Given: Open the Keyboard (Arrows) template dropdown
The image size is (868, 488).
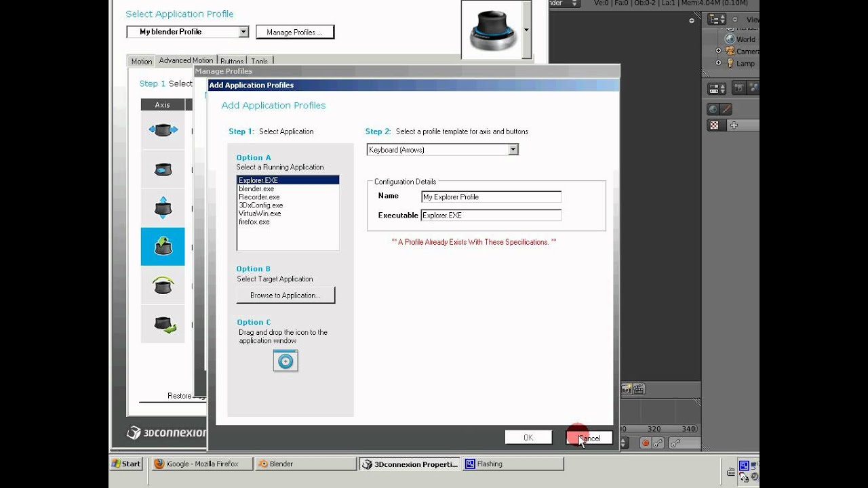Looking at the screenshot, I should pos(443,150).
